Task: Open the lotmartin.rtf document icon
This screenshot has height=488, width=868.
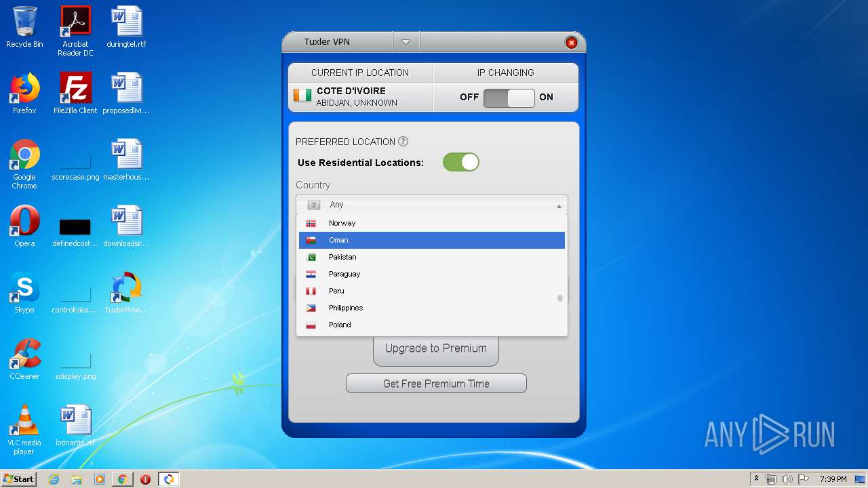Action: tap(75, 426)
